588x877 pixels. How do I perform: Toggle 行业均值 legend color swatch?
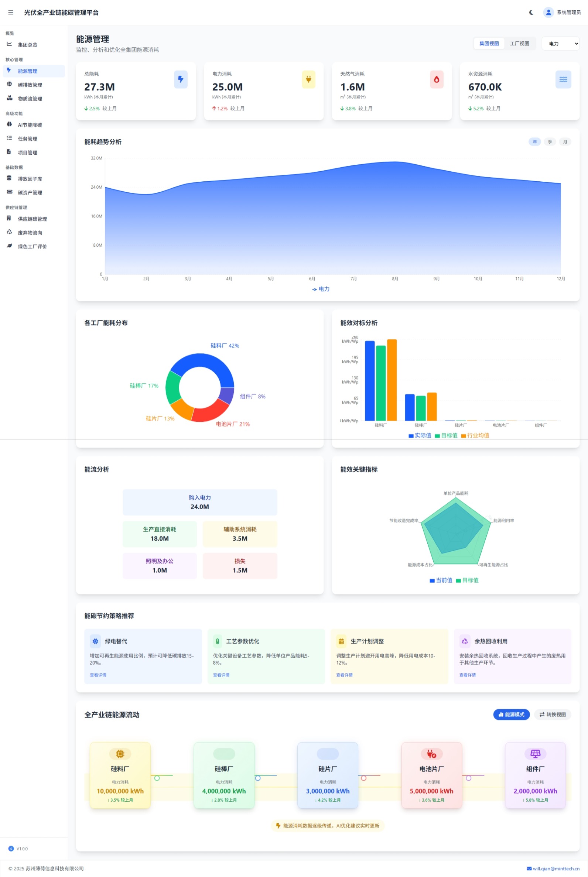(464, 436)
